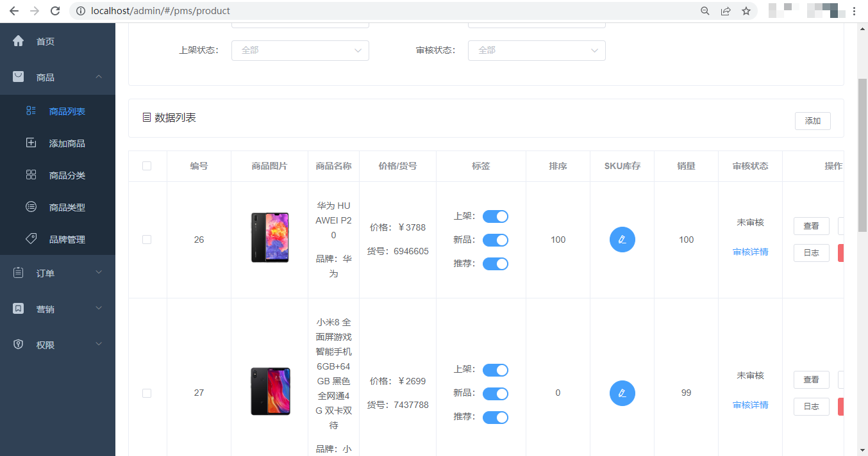Toggle 新品 switch for product 27
The height and width of the screenshot is (456, 868).
point(495,394)
